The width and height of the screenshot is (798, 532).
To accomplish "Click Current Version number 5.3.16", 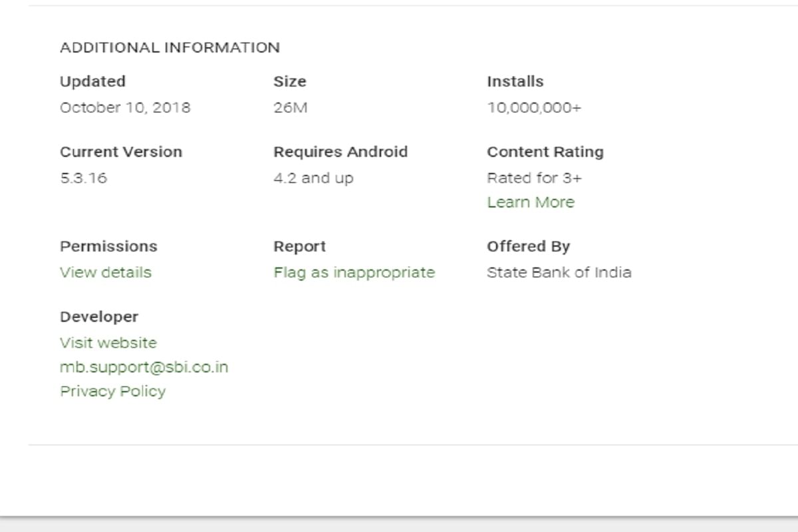I will (x=76, y=178).
